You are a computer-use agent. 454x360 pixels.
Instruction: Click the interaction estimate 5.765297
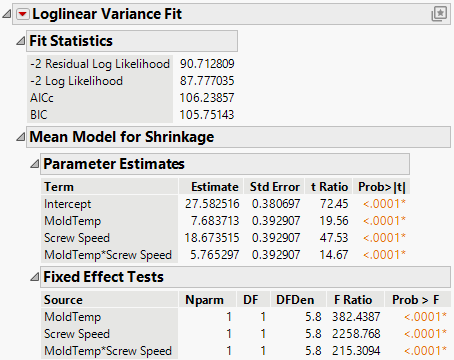tap(215, 255)
